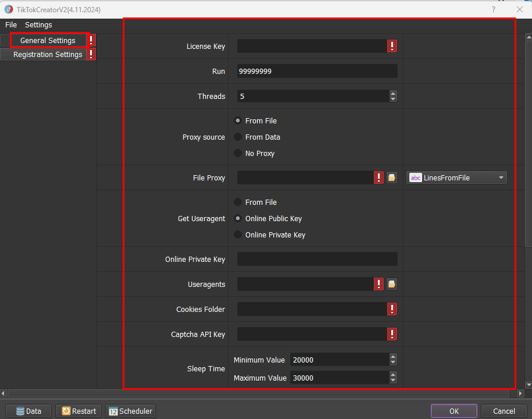Click the License Key warning icon
Screen dimensions: 532x419
pos(392,46)
